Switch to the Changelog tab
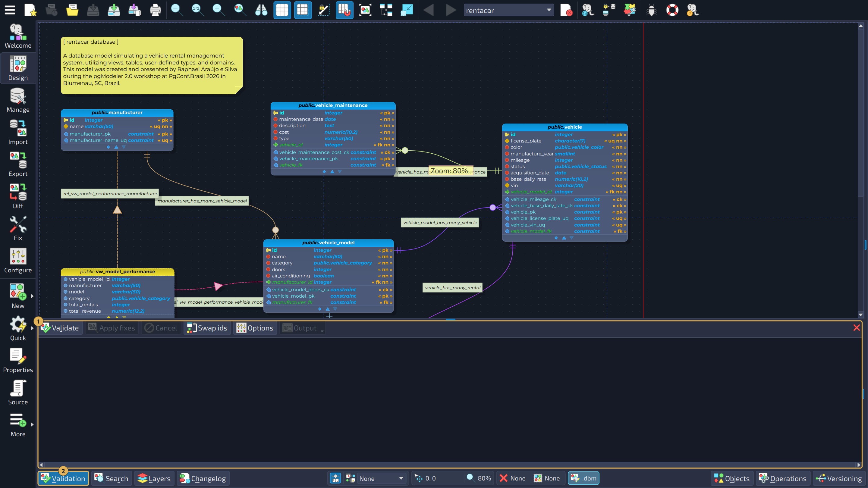This screenshot has width=868, height=488. [x=203, y=478]
